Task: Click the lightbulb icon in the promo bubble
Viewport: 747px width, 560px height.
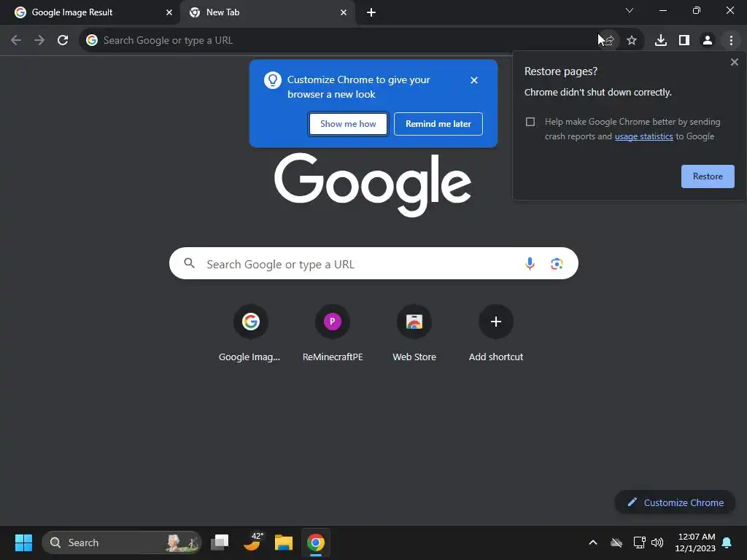Action: tap(273, 80)
